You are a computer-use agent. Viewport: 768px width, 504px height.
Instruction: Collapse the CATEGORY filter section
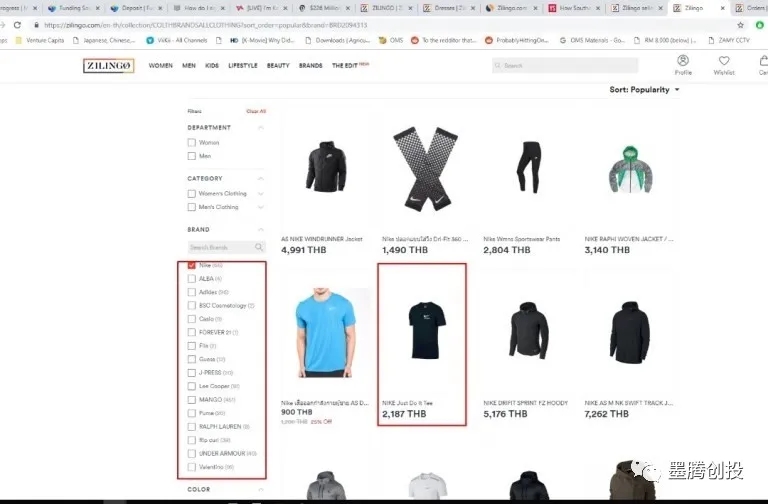click(261, 178)
